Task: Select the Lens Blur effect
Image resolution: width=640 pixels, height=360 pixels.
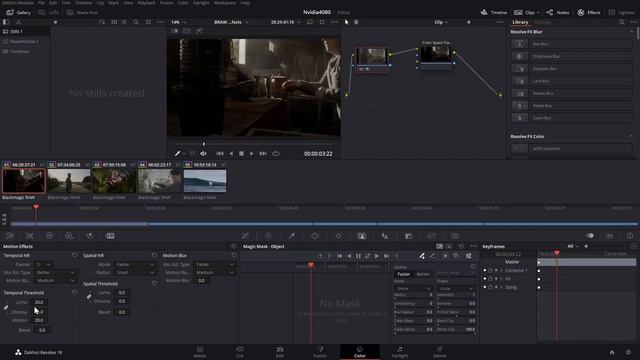Action: point(571,81)
